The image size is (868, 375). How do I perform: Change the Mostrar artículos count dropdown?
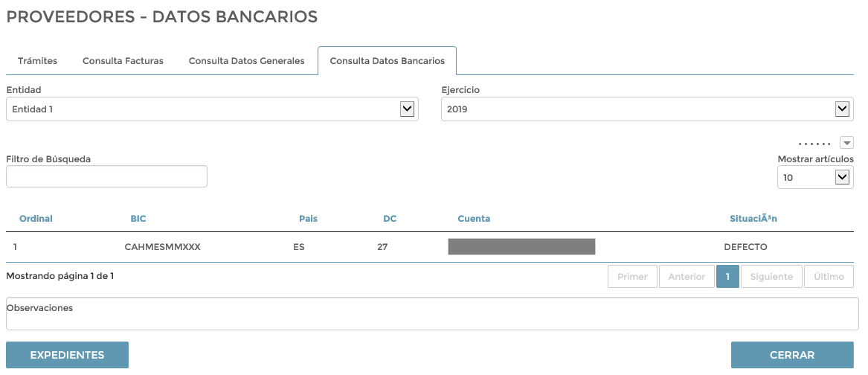[814, 178]
